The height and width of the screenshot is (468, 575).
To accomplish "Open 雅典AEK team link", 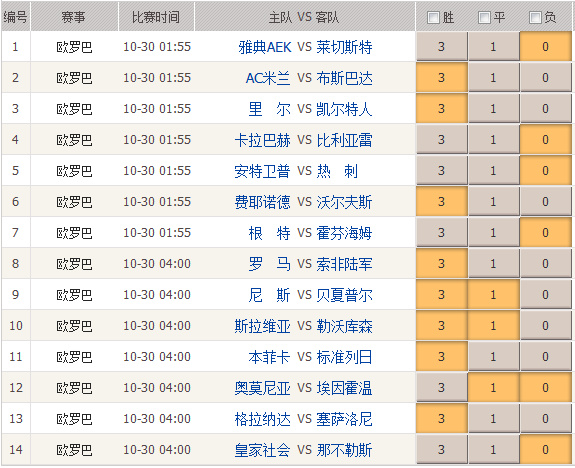I will [265, 47].
